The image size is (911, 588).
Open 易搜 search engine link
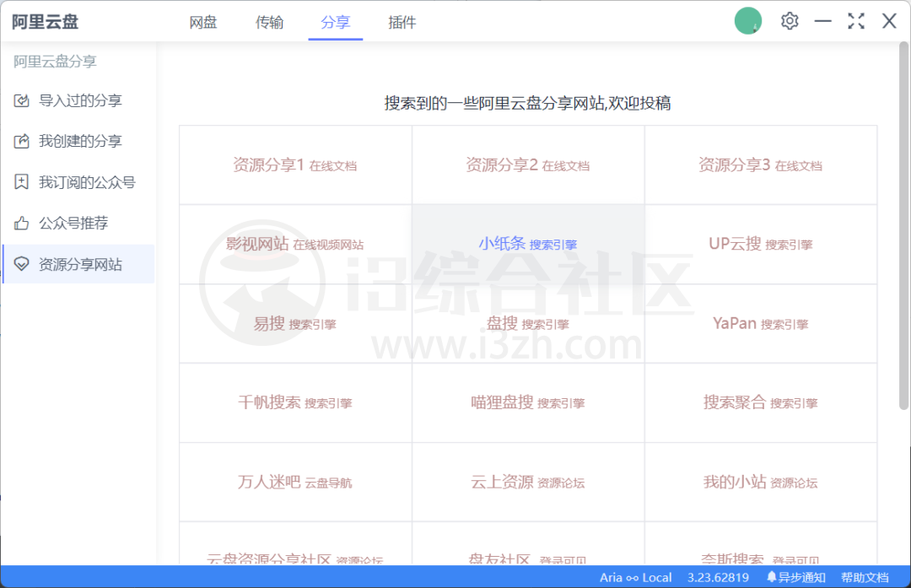click(295, 324)
